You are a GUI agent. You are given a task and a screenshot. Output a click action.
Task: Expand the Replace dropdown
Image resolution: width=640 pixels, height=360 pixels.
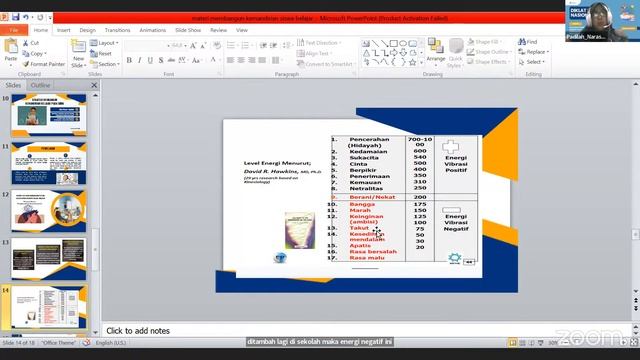tap(548, 52)
